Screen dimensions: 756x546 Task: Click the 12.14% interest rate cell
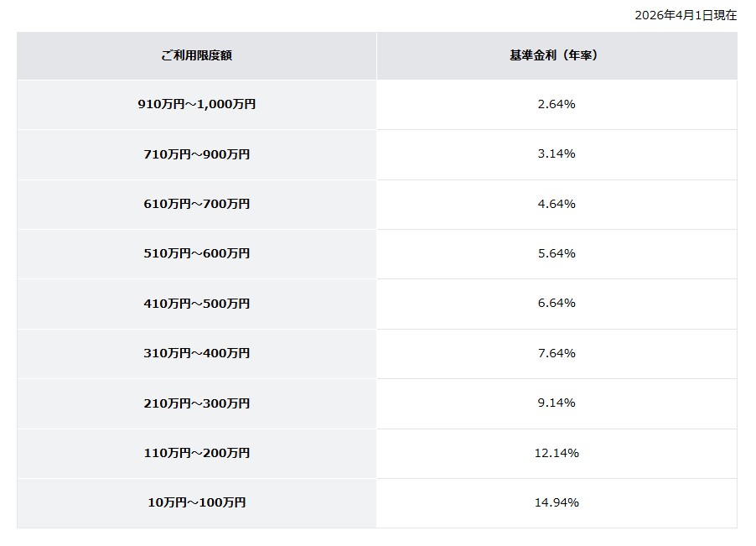557,453
